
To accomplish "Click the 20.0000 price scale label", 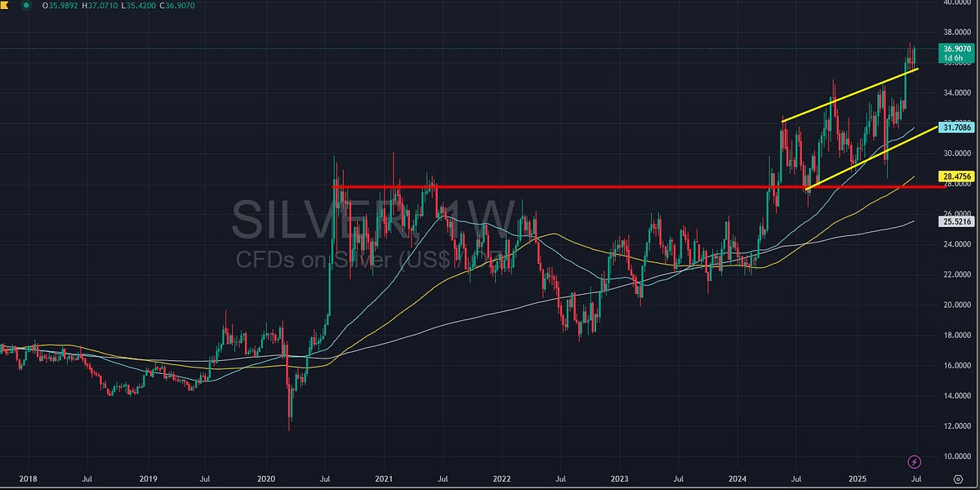I will (956, 305).
